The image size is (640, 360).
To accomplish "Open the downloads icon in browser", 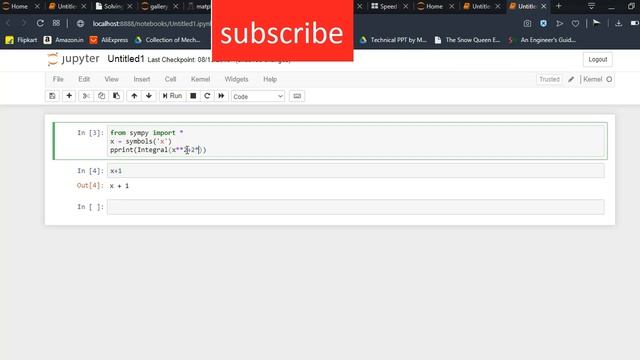I will (618, 24).
